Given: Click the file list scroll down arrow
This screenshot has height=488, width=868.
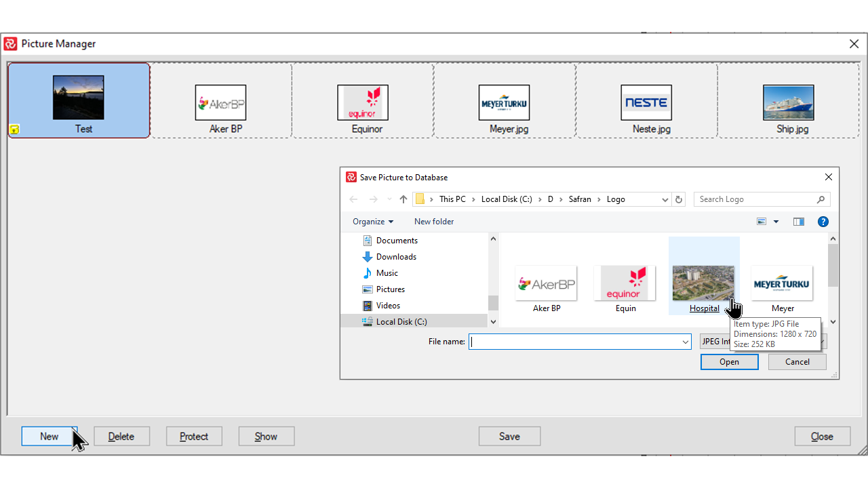Looking at the screenshot, I should pyautogui.click(x=833, y=322).
